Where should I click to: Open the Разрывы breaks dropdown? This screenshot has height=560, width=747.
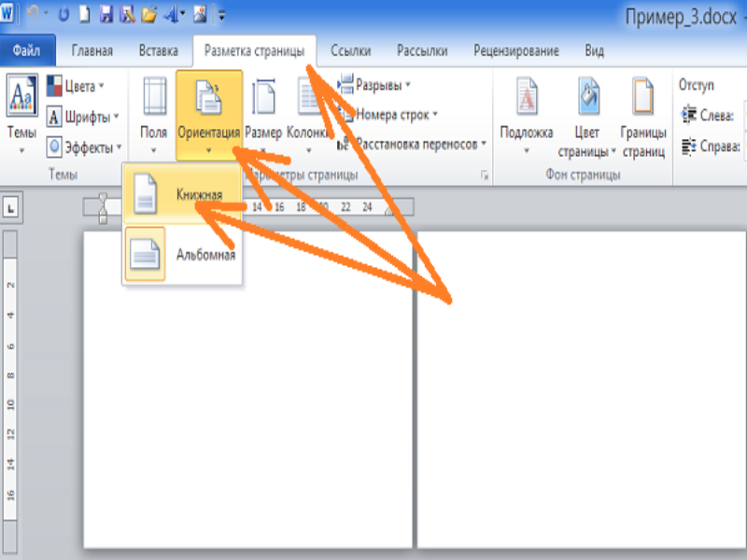click(x=374, y=85)
